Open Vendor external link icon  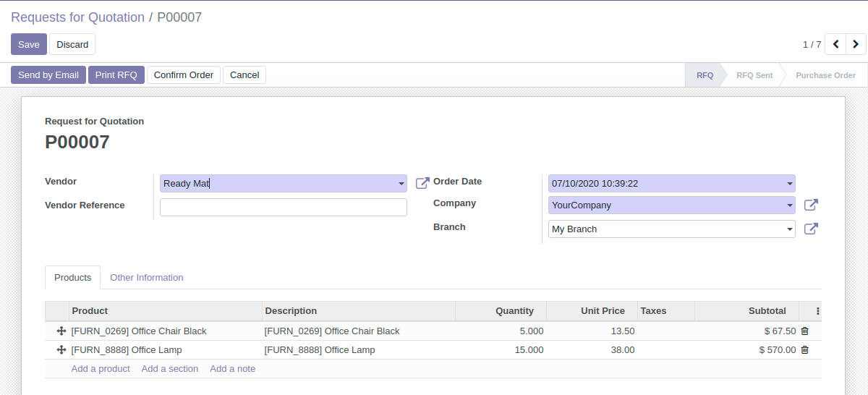(x=422, y=184)
